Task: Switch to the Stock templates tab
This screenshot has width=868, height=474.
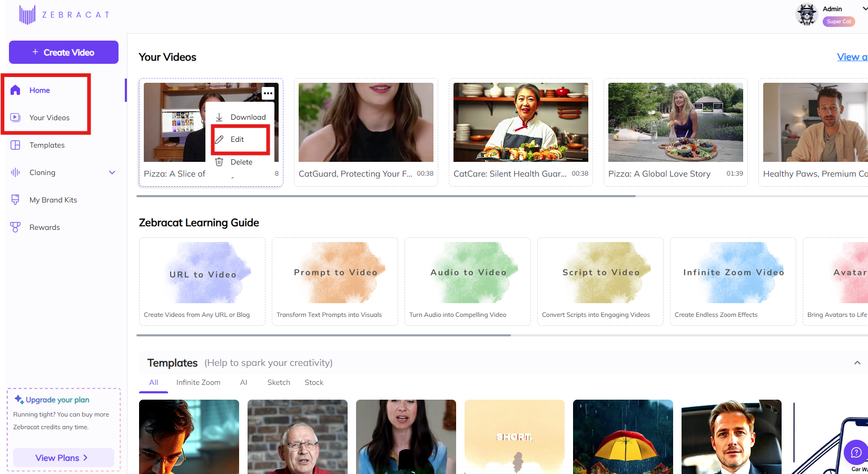Action: [314, 382]
